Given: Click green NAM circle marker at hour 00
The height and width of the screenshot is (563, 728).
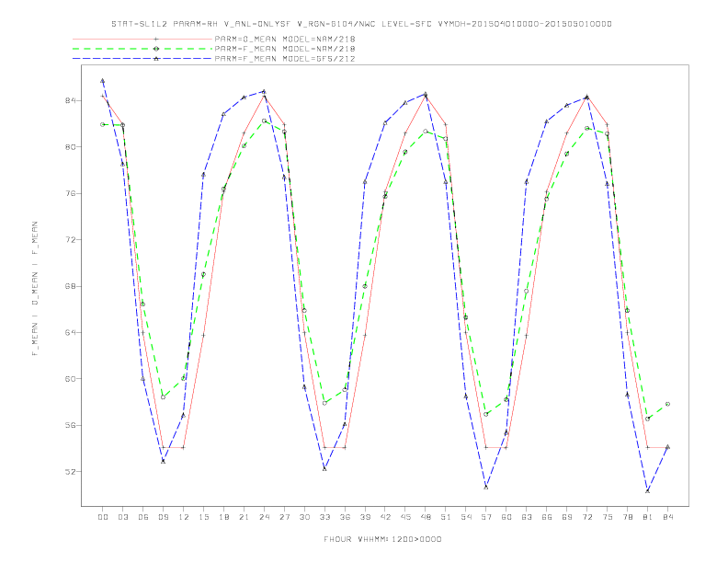Looking at the screenshot, I should click(103, 124).
